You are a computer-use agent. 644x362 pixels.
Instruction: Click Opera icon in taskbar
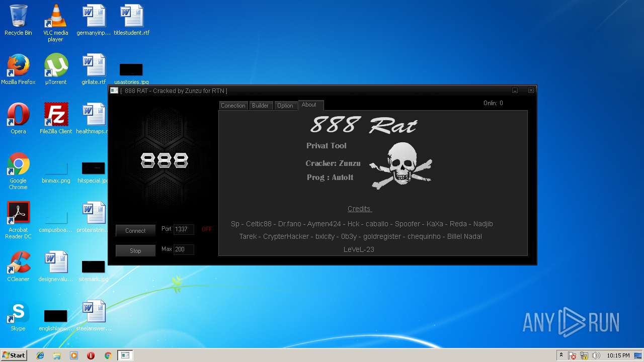91,355
